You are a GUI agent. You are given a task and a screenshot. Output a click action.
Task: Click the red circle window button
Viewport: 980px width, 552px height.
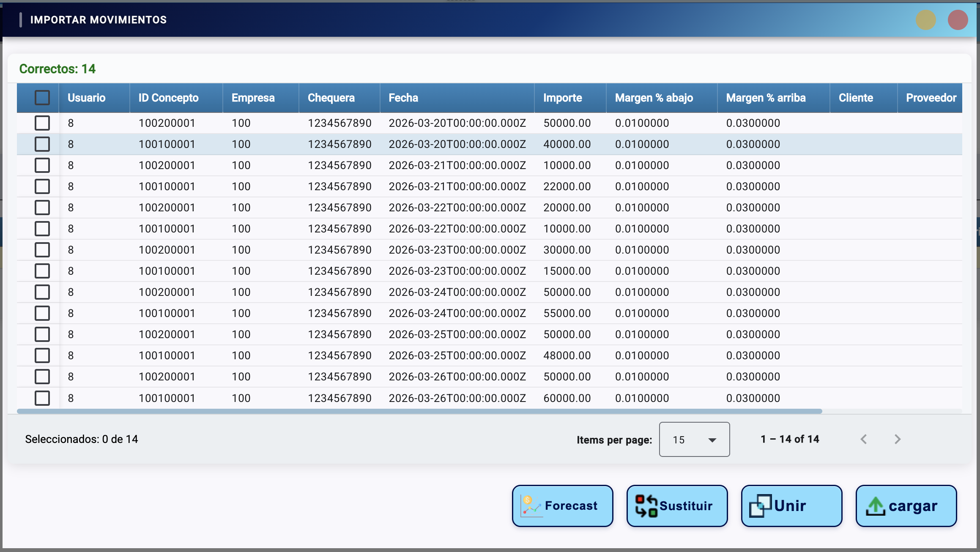coord(958,20)
